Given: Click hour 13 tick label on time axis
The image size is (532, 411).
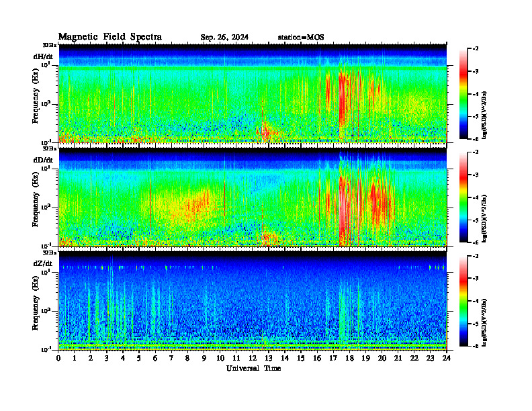Looking at the screenshot, I should click(269, 358).
